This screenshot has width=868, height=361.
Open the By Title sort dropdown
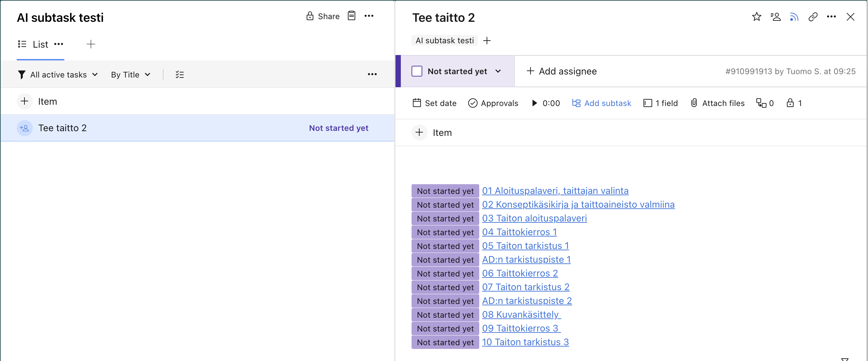[130, 74]
